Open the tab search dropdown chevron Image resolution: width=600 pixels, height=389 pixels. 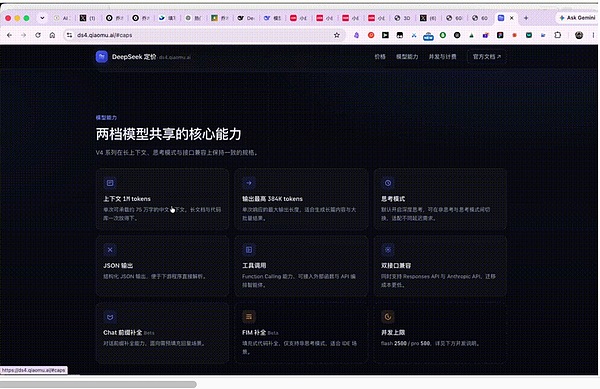(x=42, y=18)
